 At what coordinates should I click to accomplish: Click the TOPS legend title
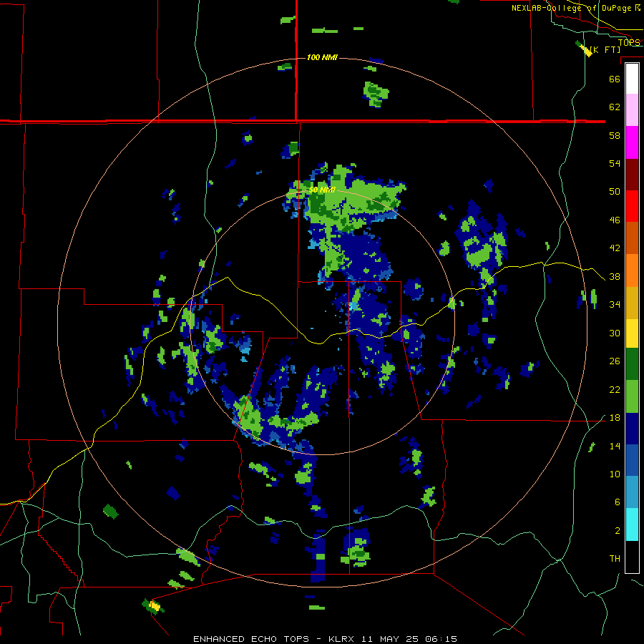[x=629, y=42]
